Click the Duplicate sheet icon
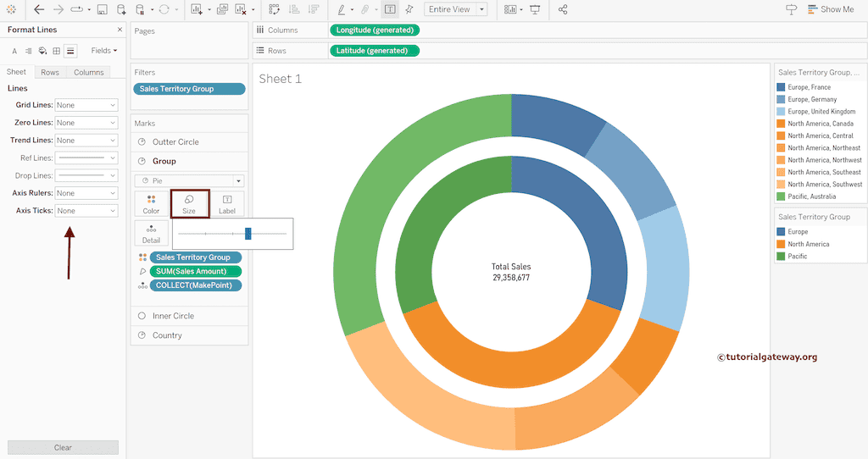The width and height of the screenshot is (868, 459). 222,9
